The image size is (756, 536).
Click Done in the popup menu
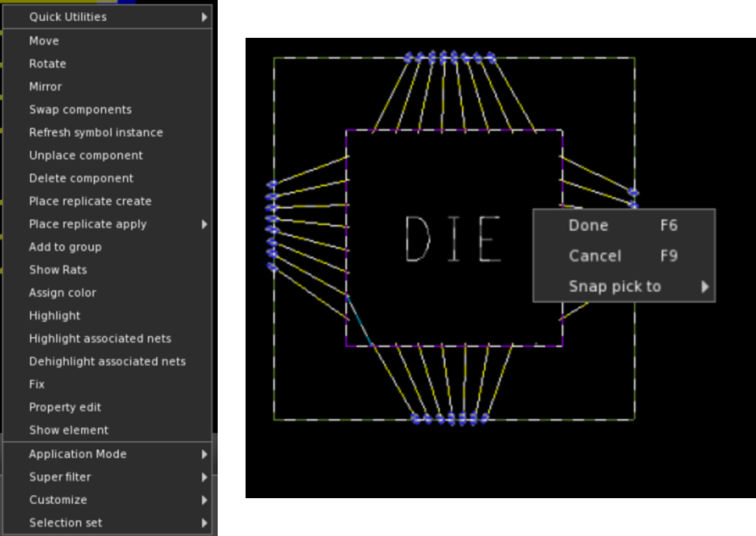pos(588,225)
